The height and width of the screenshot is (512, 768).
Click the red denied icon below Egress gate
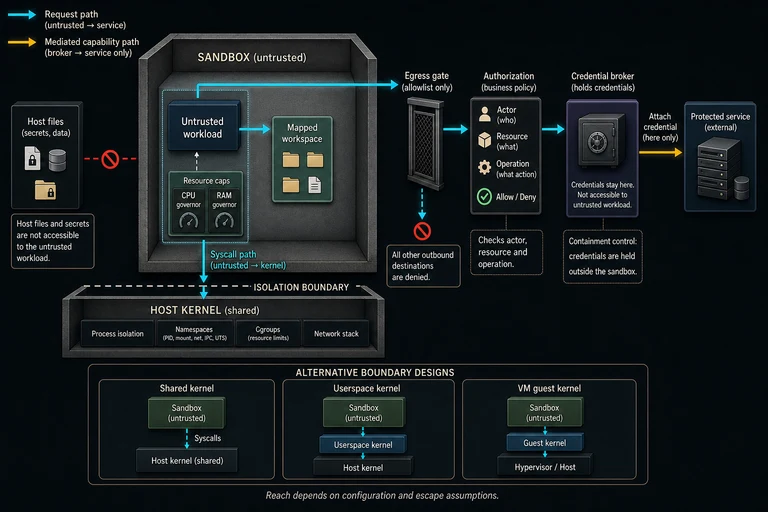pyautogui.click(x=422, y=231)
